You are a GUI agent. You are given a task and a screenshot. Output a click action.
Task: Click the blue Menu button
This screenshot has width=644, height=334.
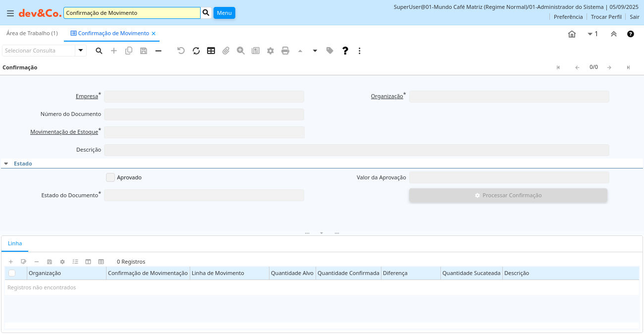click(x=224, y=13)
